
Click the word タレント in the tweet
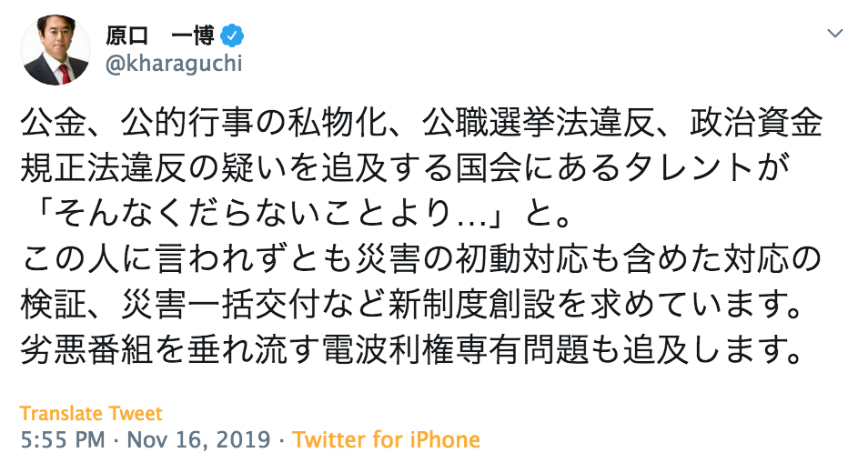651,169
